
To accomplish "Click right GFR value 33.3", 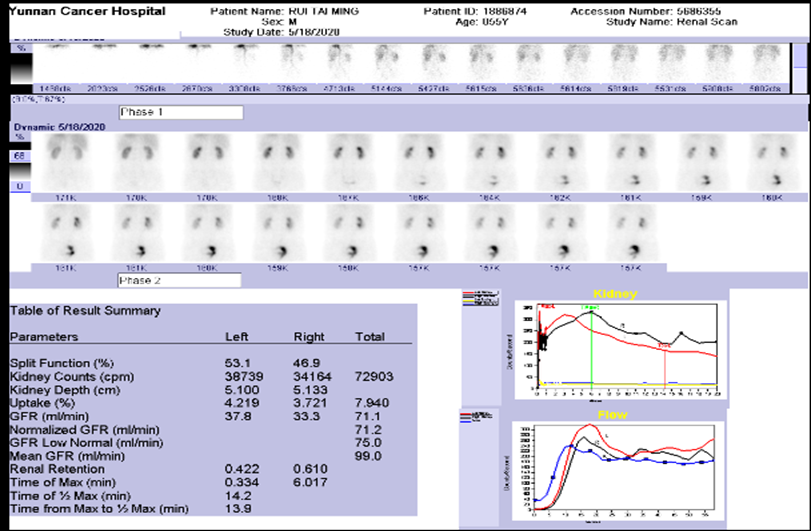I will [x=306, y=416].
